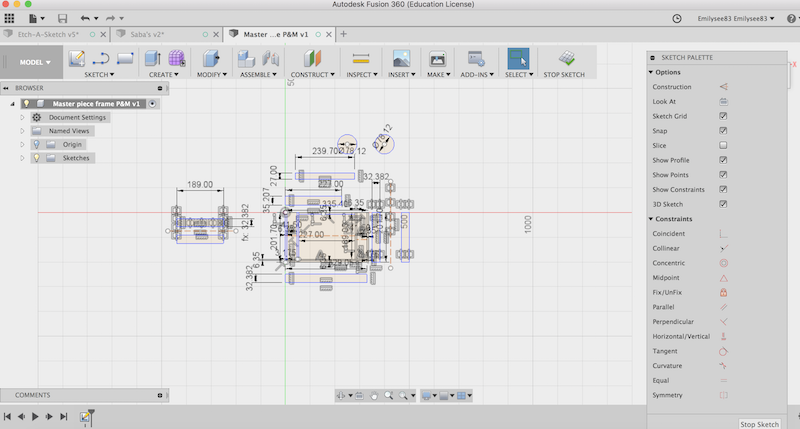
Task: Expand the Document Settings tree node
Action: pyautogui.click(x=22, y=117)
